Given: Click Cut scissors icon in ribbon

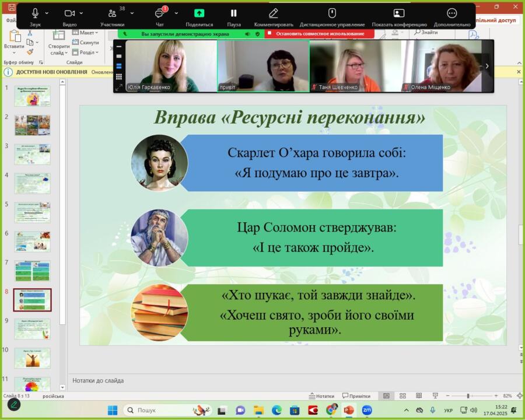Looking at the screenshot, I should 30,33.
